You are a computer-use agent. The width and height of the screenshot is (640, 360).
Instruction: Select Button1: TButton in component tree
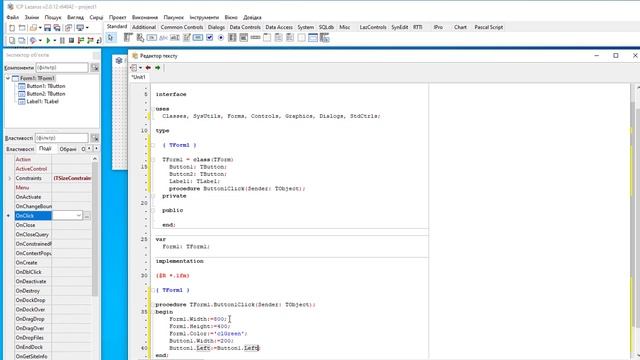[x=46, y=86]
